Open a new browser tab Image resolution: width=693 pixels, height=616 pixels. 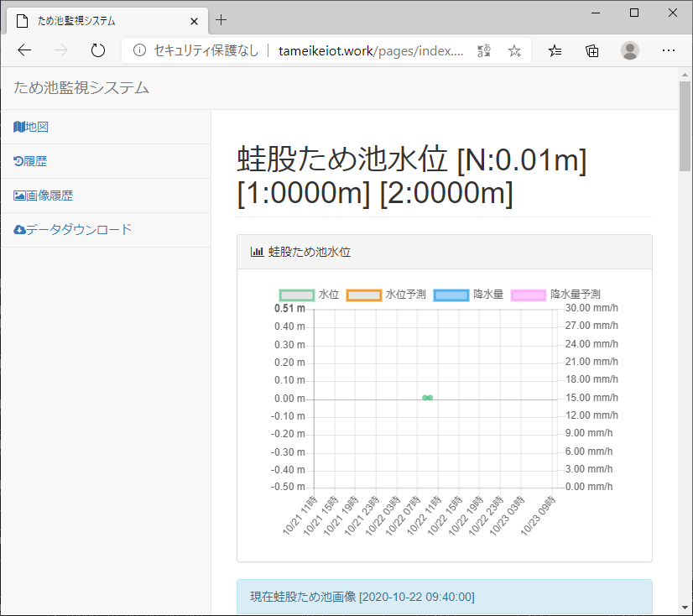(221, 20)
